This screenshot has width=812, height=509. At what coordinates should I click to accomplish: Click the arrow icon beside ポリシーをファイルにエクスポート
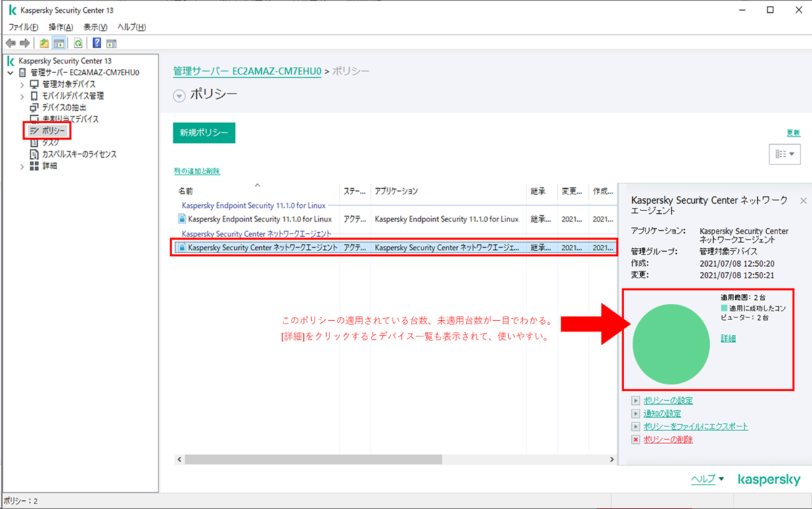coord(635,426)
